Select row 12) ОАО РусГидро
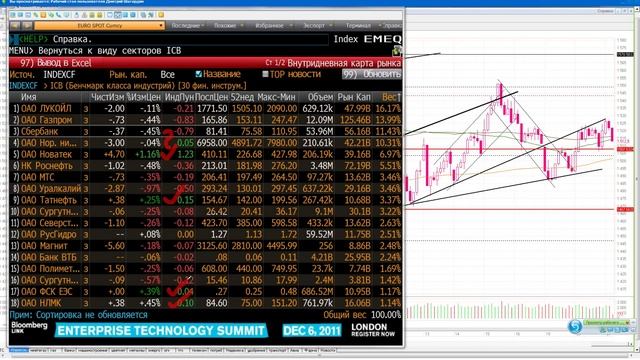 (205, 234)
